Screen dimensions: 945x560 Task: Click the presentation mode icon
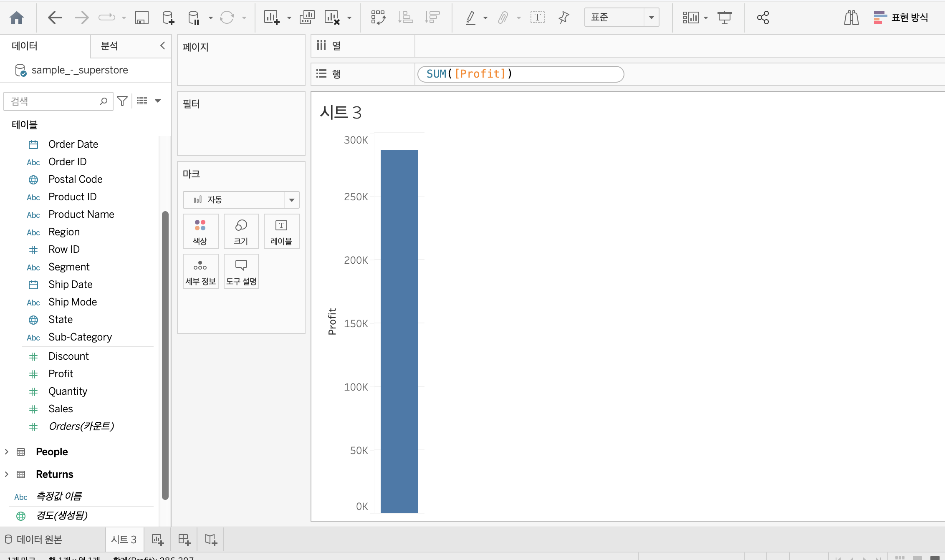click(x=724, y=18)
